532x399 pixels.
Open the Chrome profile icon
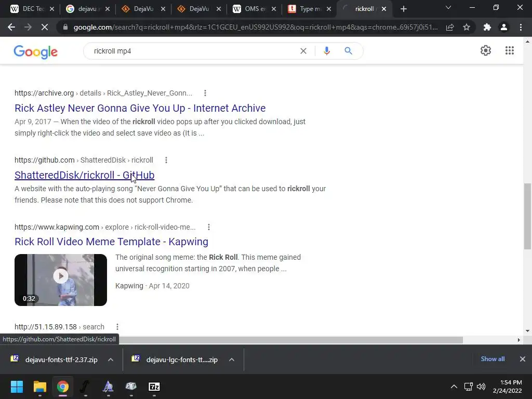(504, 27)
